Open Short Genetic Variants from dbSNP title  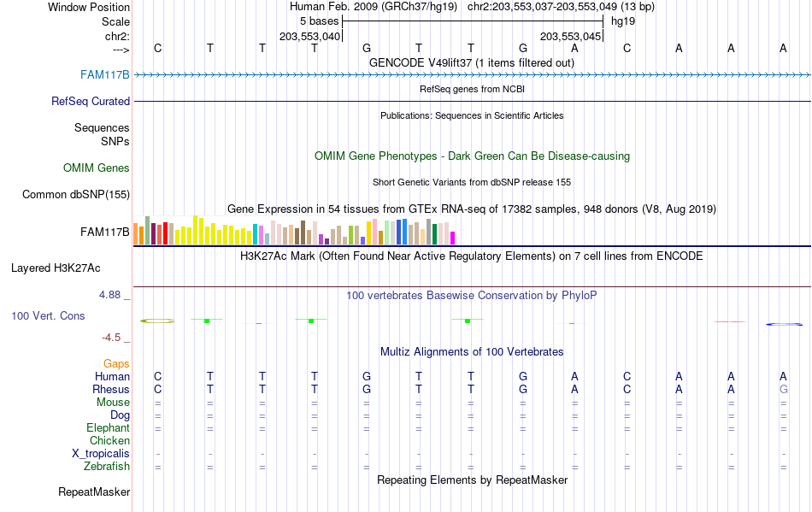pyautogui.click(x=472, y=182)
